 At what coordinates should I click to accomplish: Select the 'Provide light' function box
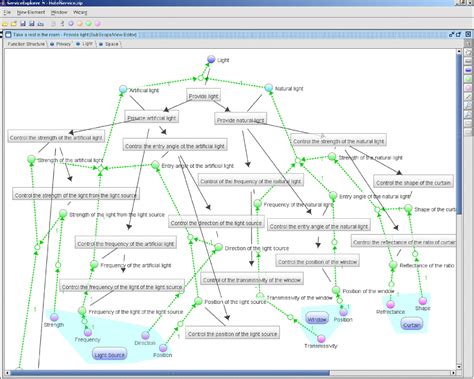203,95
